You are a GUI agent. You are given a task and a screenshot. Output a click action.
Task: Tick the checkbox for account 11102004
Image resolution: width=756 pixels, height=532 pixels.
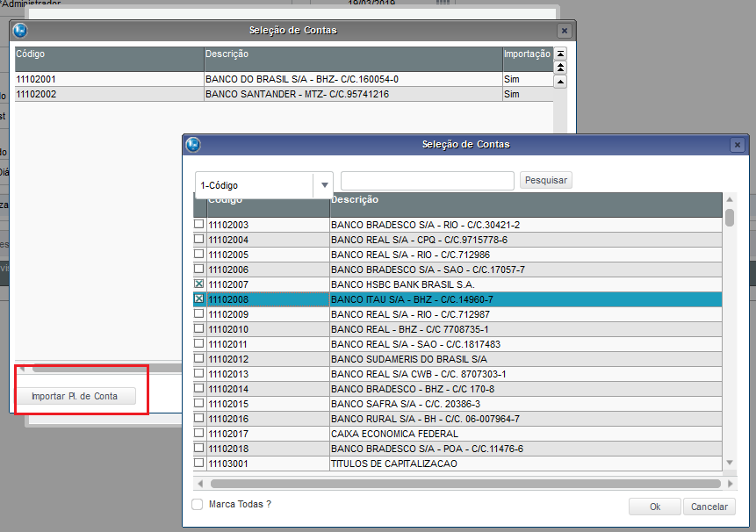(198, 239)
